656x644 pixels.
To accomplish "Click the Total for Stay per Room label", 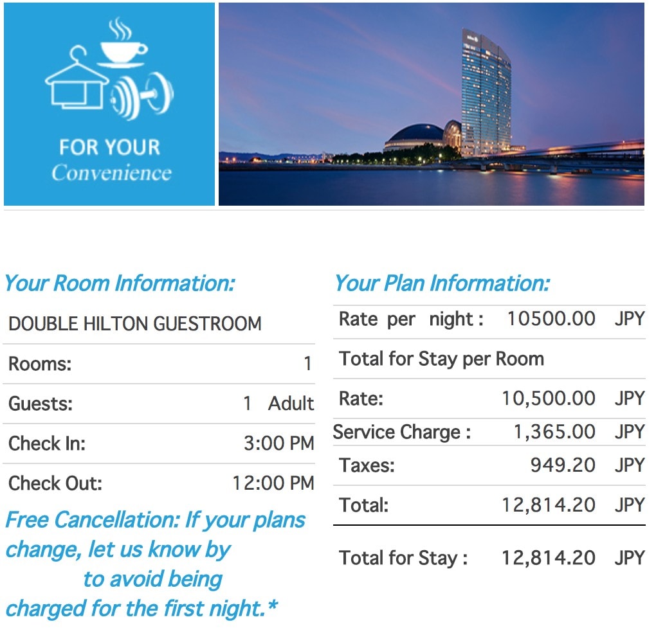I will (x=441, y=359).
